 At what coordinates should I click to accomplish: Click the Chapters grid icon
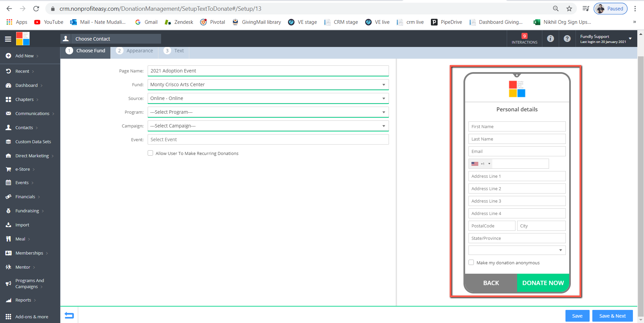(8, 99)
